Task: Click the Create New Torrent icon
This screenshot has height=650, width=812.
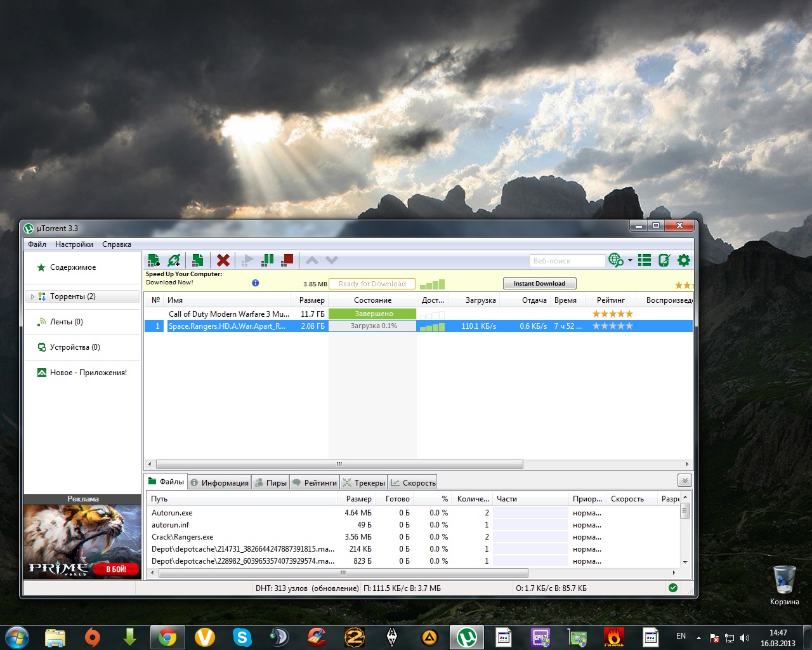Action: click(x=197, y=260)
